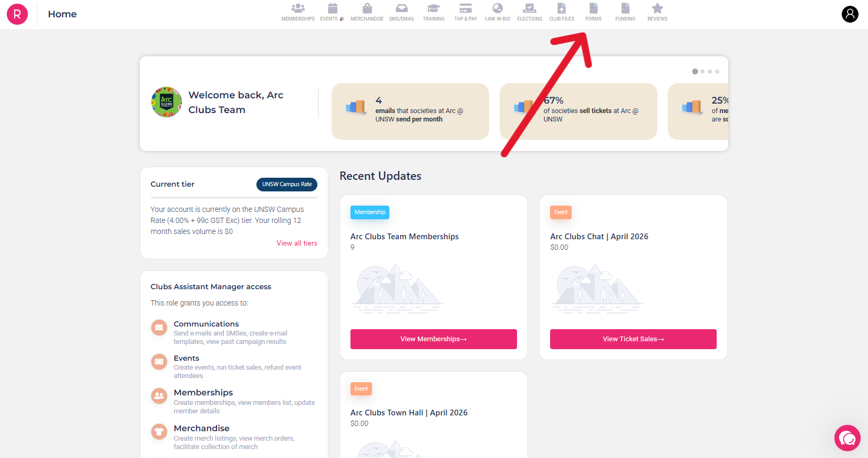
Task: Click View Ticket Sales button
Action: 633,339
